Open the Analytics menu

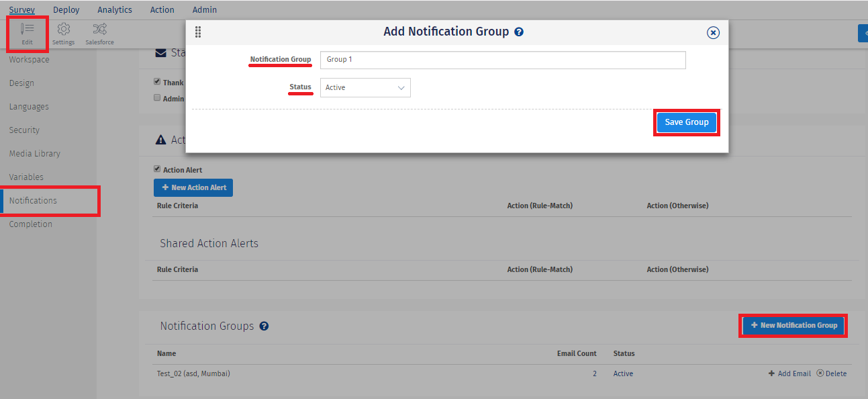[115, 10]
